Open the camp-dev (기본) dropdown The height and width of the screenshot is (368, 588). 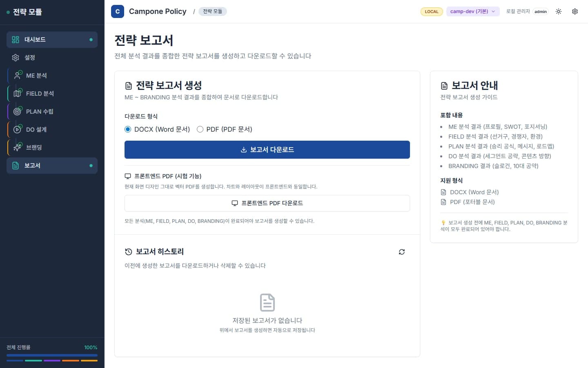pyautogui.click(x=473, y=11)
